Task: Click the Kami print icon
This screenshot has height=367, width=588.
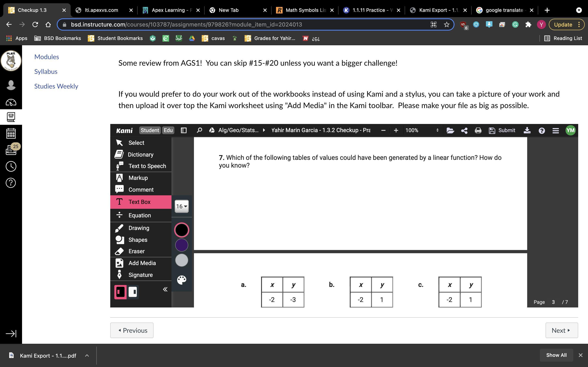Action: [478, 130]
